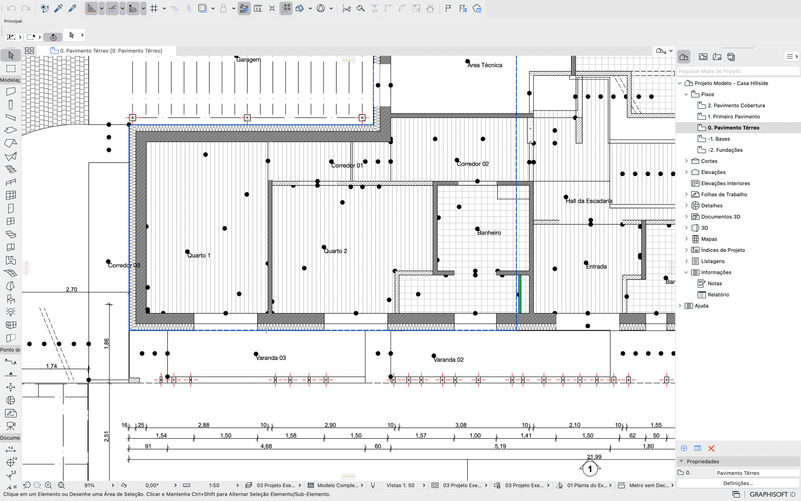
Task: Select the Curtain Wall tool in the toolbox
Action: click(11, 195)
